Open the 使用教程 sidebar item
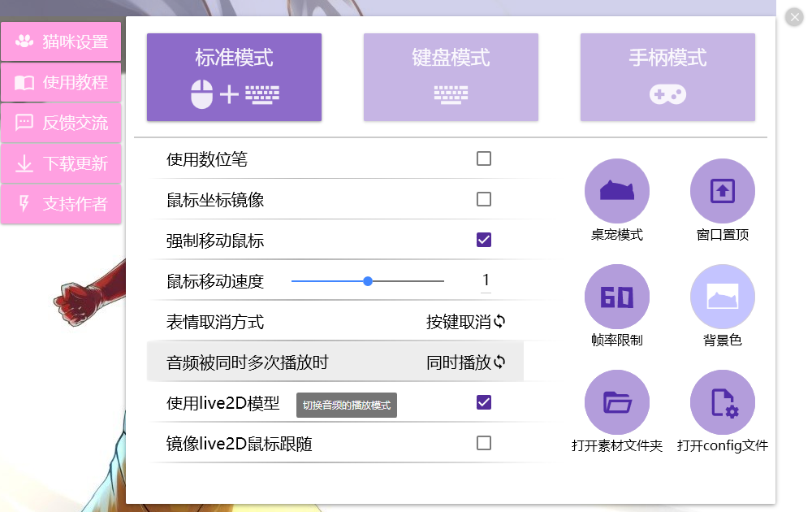Screen dimensions: 812x512 (61, 82)
